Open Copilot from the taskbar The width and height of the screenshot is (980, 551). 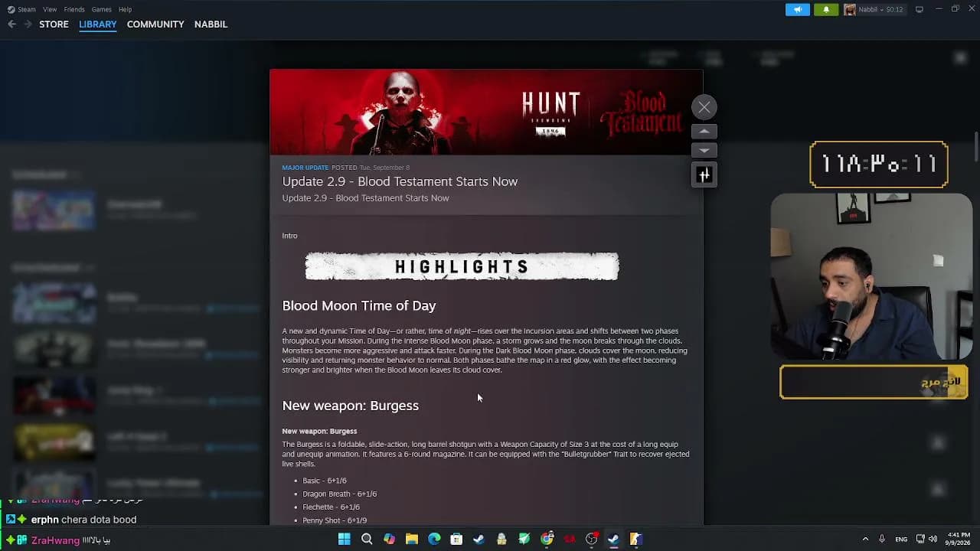390,539
